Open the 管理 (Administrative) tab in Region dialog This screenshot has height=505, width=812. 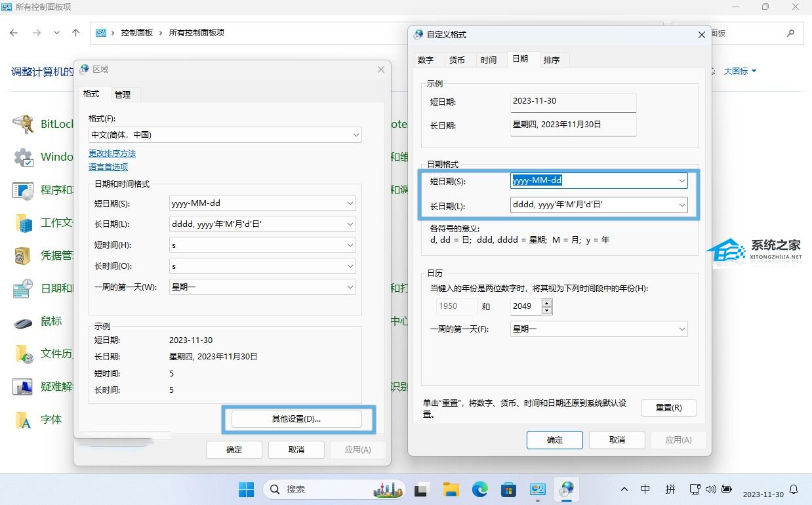pos(123,94)
